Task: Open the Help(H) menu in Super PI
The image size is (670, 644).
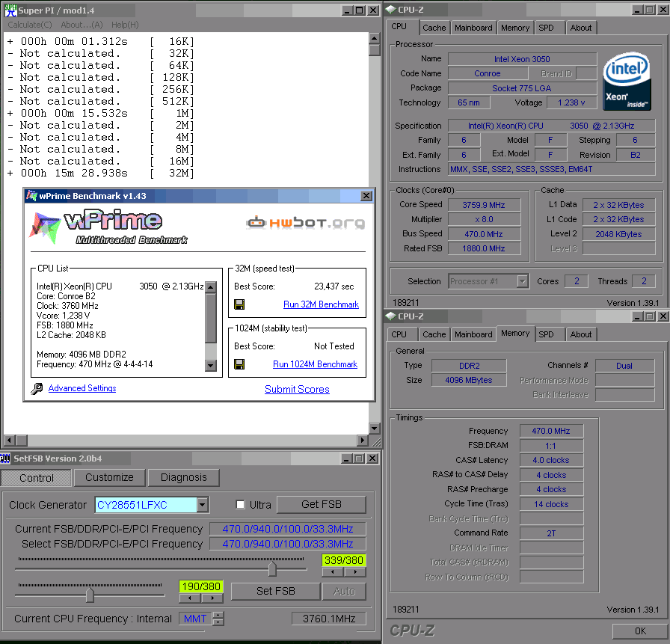Action: coord(125,25)
